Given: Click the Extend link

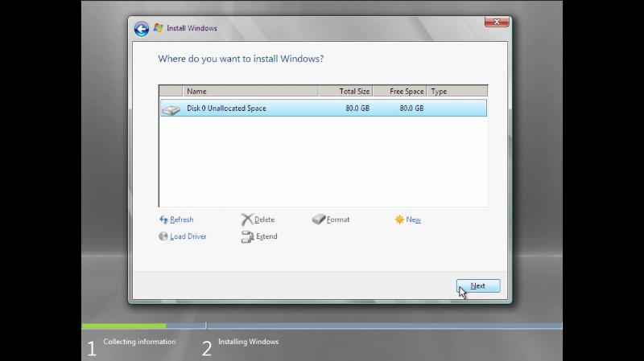Looking at the screenshot, I should [266, 236].
